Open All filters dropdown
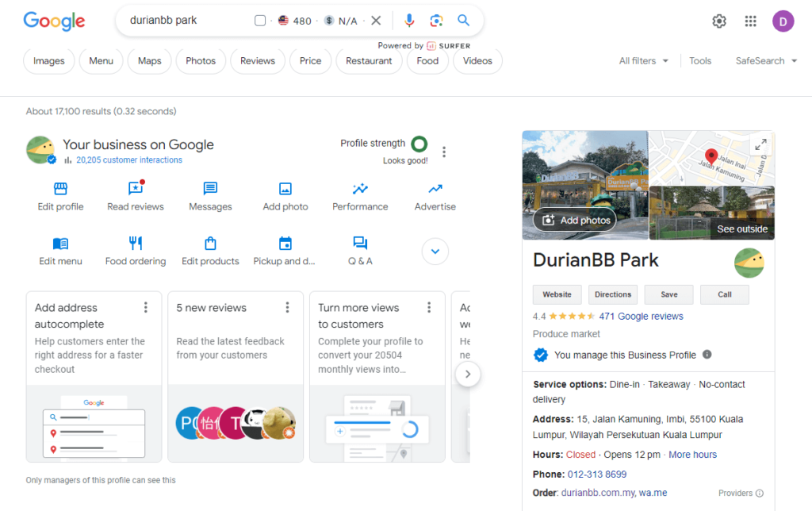Viewport: 812px width, 511px height. point(644,60)
